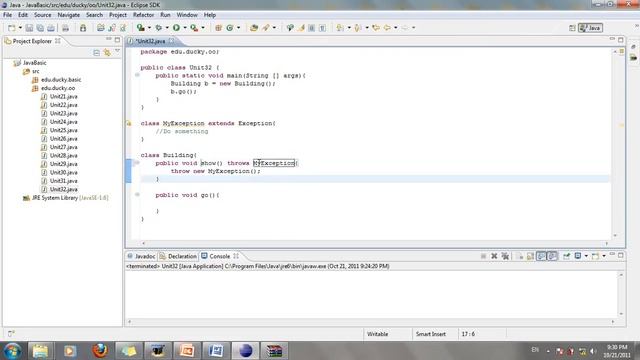Open the New file dropdown arrow
640x360 pixels.
click(x=20, y=28)
